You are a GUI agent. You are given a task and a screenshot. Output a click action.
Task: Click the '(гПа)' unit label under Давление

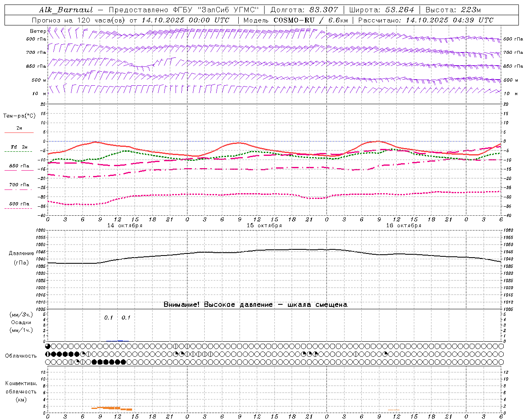point(21,263)
